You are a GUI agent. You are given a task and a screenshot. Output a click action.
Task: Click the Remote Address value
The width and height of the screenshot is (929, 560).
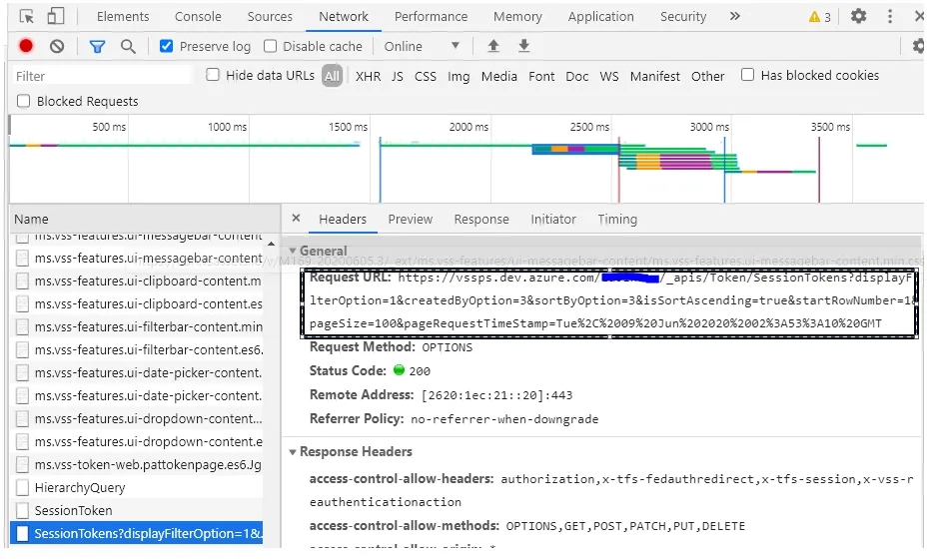point(496,395)
